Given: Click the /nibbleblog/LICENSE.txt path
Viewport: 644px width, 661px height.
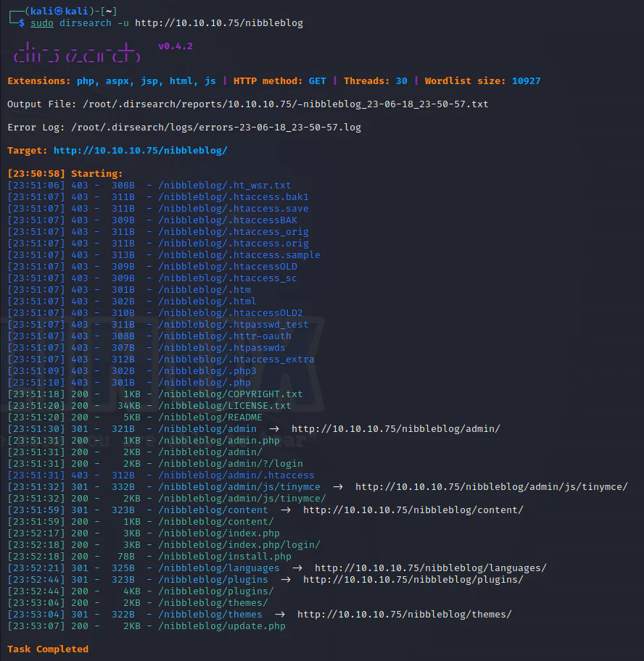Looking at the screenshot, I should tap(224, 406).
